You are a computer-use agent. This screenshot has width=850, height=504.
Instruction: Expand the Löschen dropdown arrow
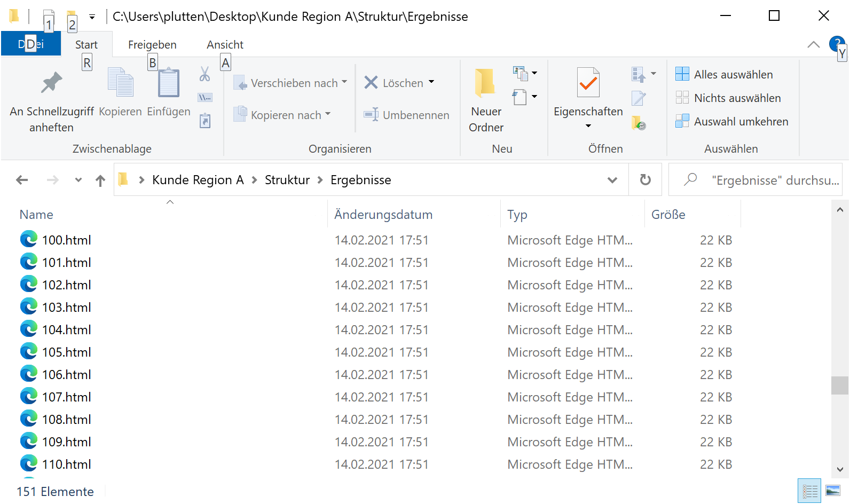[431, 82]
